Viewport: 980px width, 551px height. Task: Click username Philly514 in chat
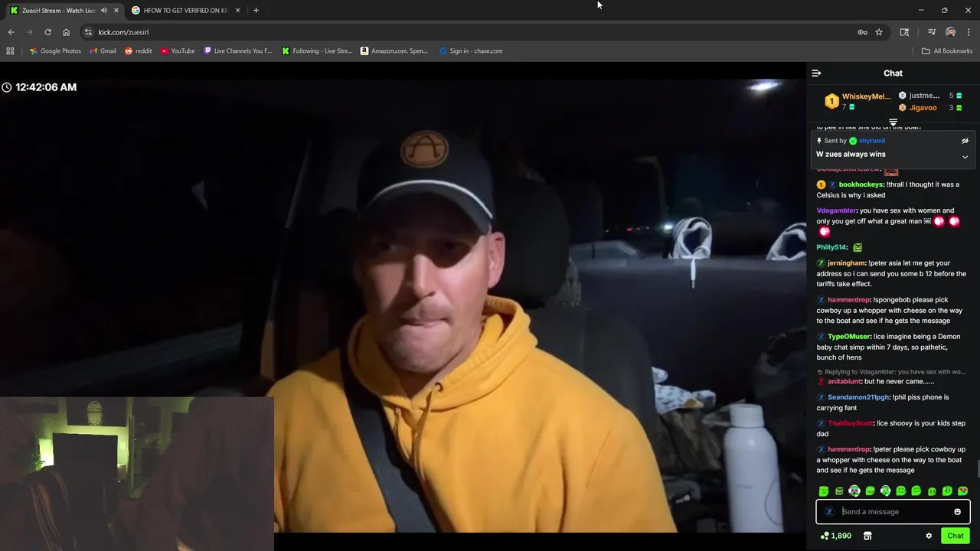tap(831, 247)
